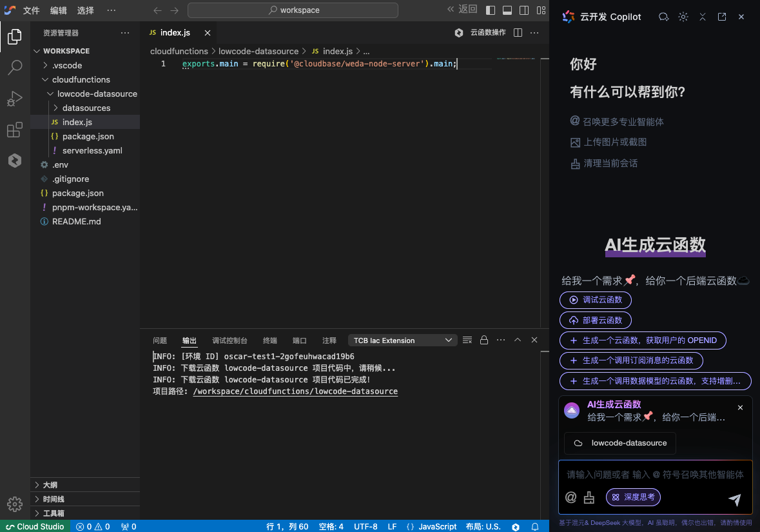Screen dimensions: 760x532
Task: Open the /workspace/cloudfunctions/lowcode-datasource path link
Action: tap(295, 391)
